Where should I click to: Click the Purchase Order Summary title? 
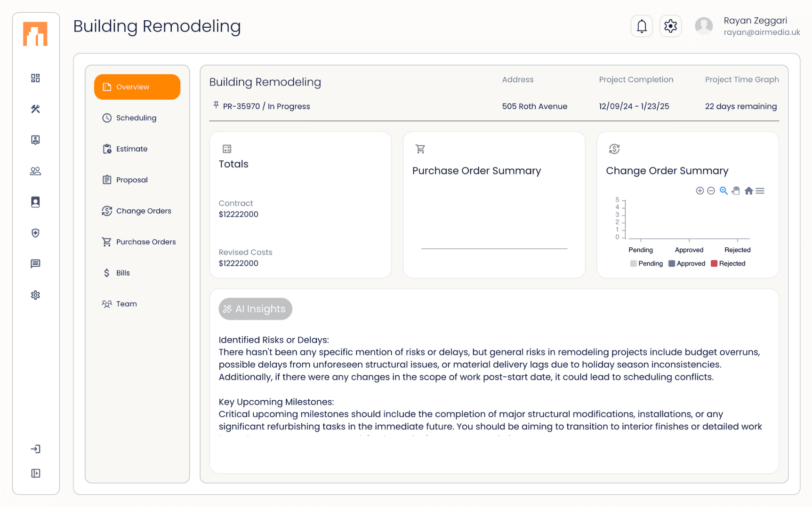pos(476,171)
